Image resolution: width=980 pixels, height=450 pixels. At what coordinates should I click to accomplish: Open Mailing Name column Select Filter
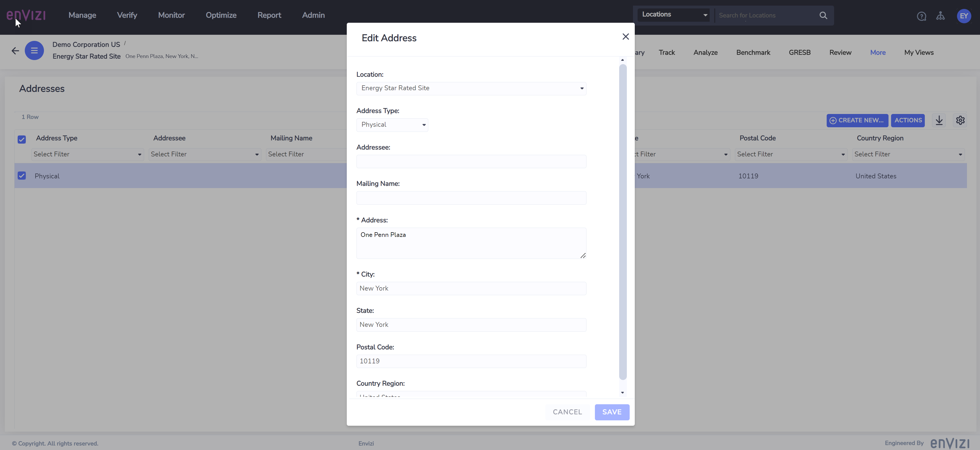306,154
